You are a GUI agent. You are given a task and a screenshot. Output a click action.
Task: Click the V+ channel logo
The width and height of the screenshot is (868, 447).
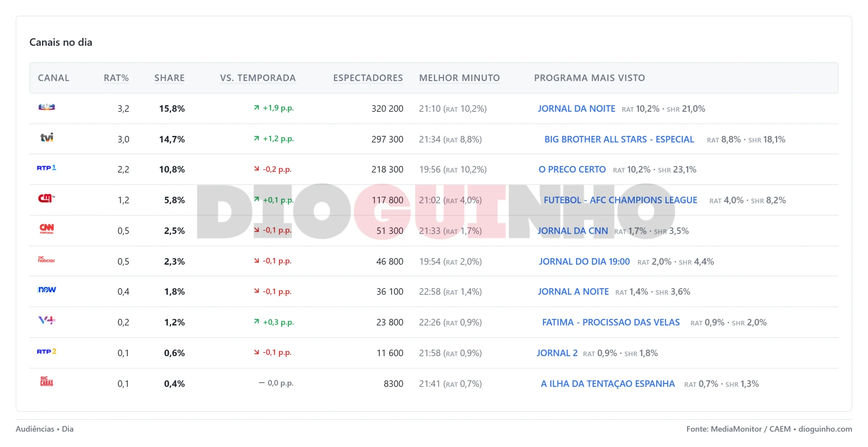[x=46, y=320]
